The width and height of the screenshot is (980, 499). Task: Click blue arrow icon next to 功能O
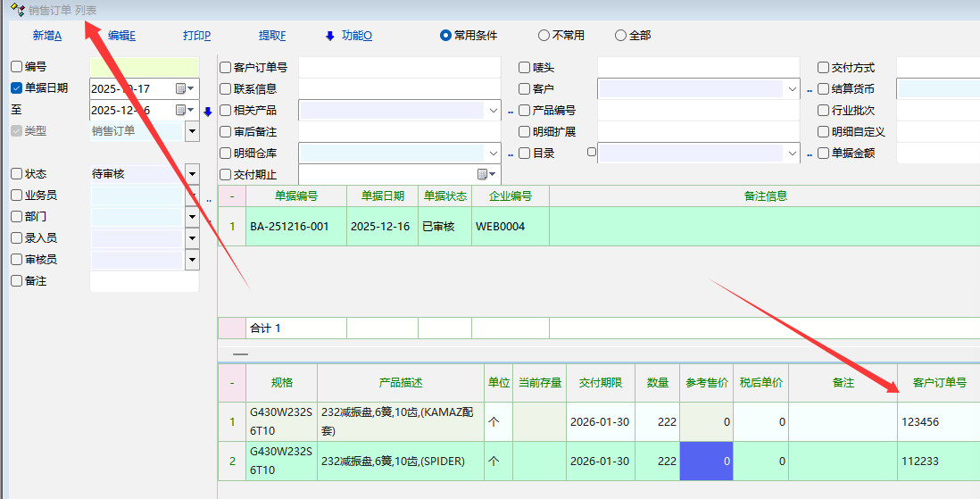(329, 36)
